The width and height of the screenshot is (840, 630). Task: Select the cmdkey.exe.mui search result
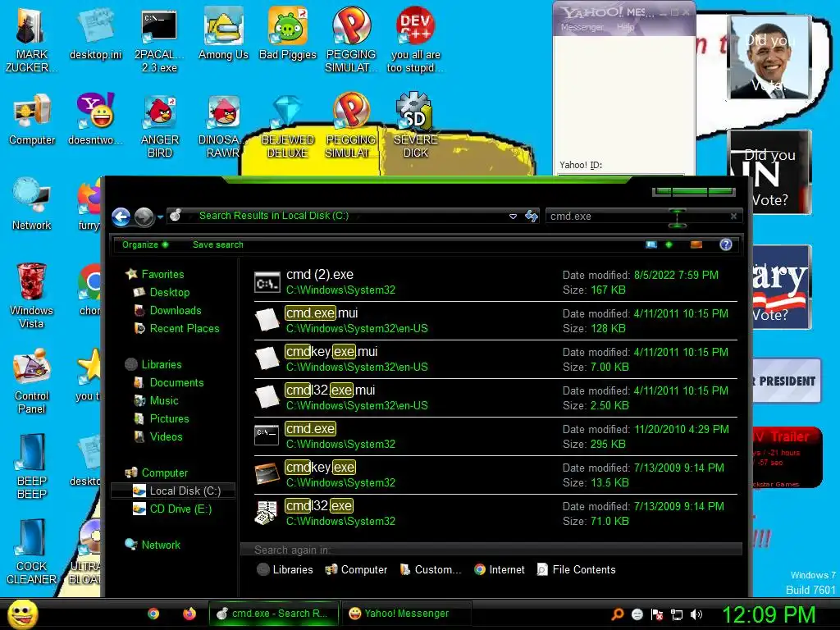495,359
